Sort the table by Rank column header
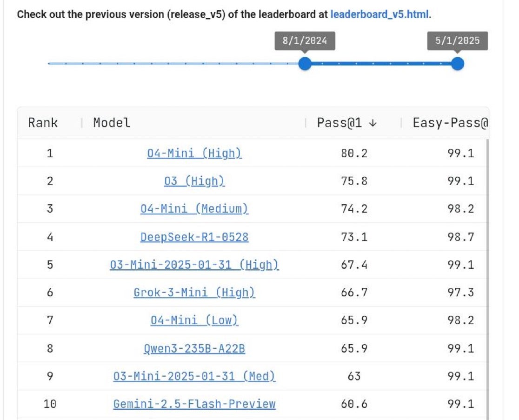 pos(43,123)
